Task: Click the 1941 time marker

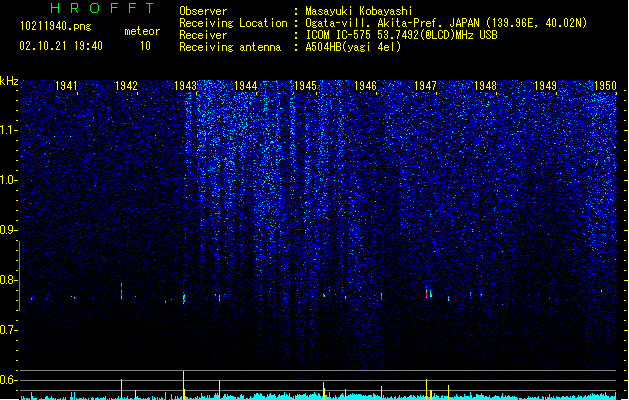Action: tap(66, 86)
